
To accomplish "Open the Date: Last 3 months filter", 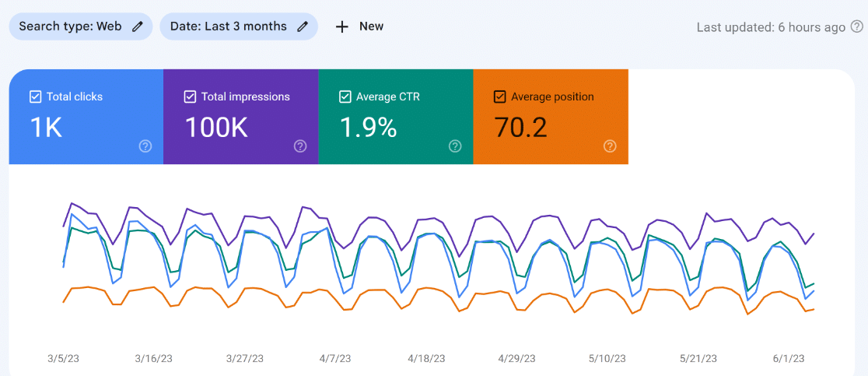I will [229, 26].
